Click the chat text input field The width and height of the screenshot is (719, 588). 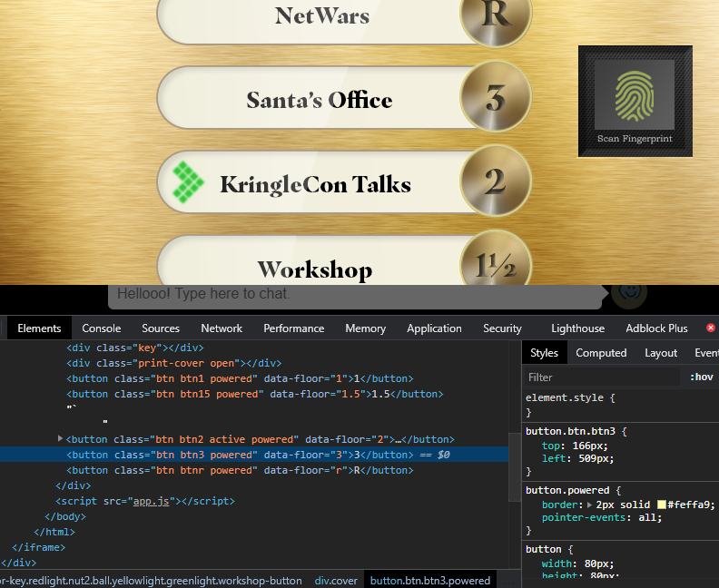click(x=354, y=295)
